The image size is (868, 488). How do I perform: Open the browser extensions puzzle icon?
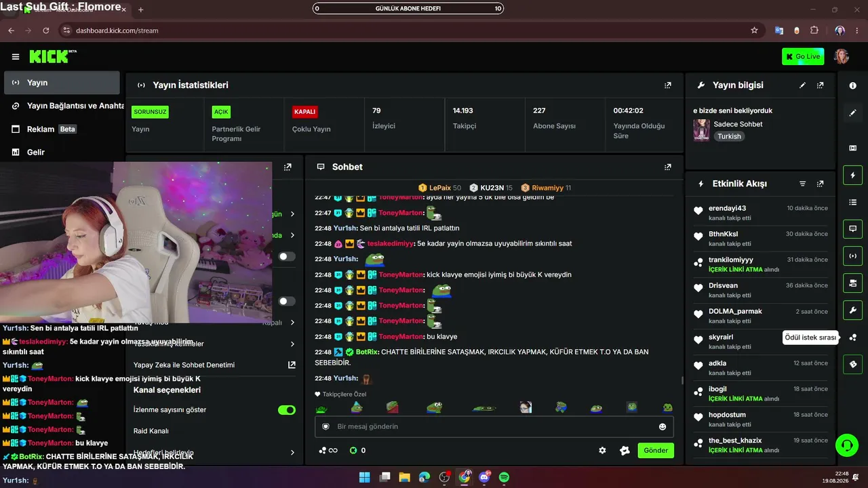click(814, 30)
